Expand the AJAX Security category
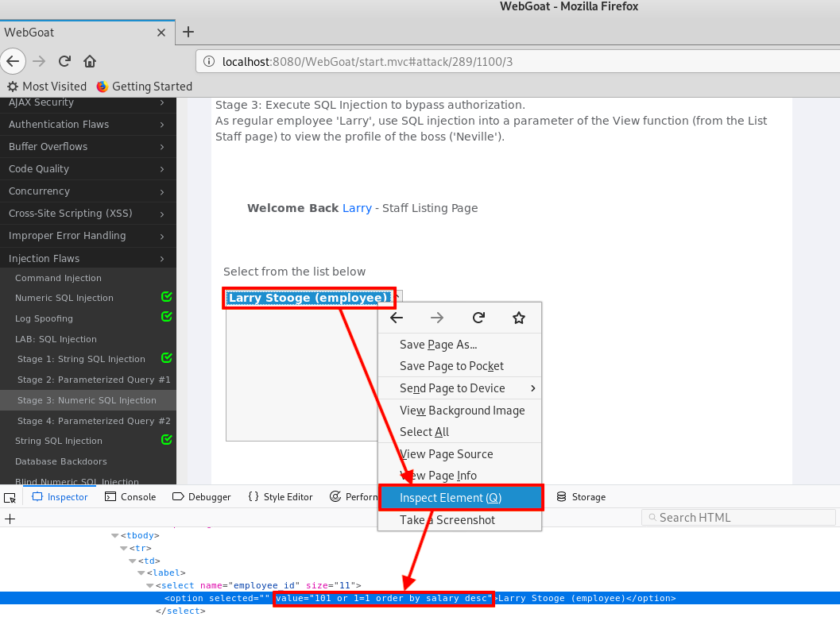Screen dimensions: 840x617 (x=162, y=102)
